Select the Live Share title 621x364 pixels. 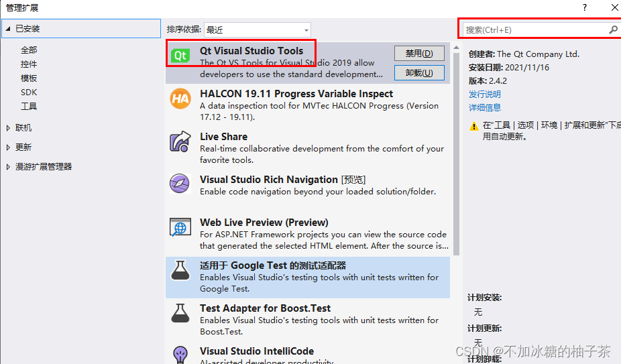[x=224, y=137]
